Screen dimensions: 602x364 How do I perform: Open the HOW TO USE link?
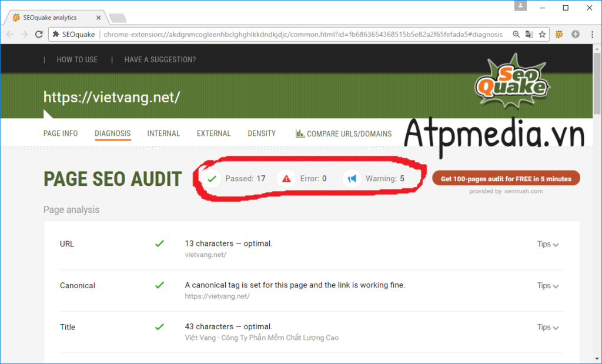click(77, 59)
